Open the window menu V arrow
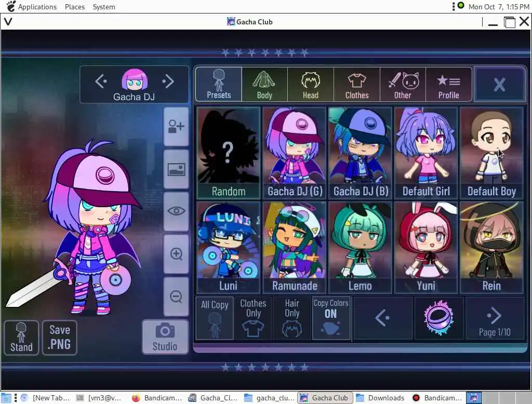Image resolution: width=532 pixels, height=404 pixels. click(8, 22)
